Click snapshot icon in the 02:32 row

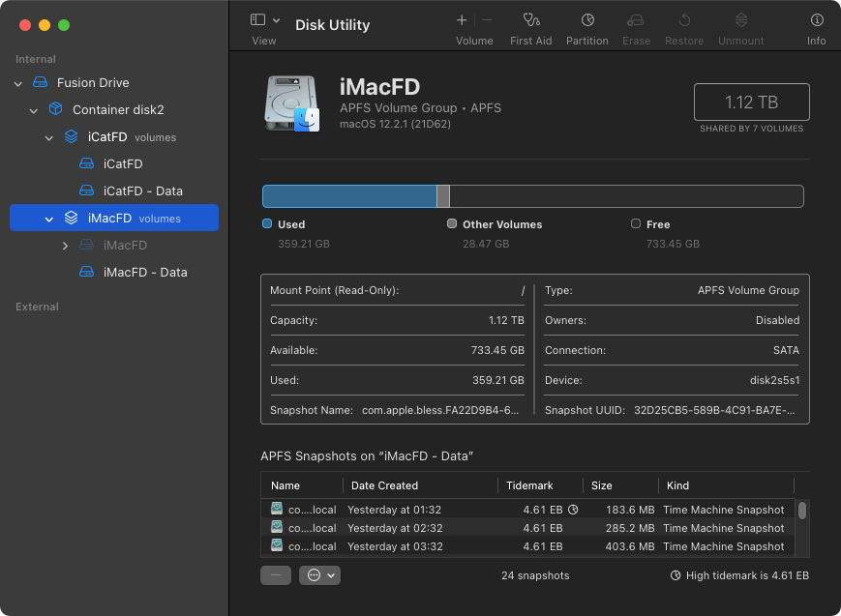click(x=277, y=526)
